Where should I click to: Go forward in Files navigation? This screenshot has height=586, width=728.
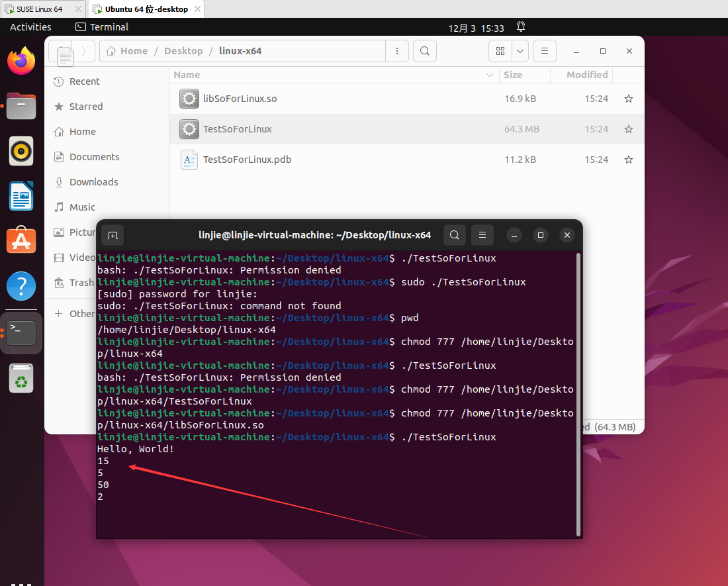83,51
